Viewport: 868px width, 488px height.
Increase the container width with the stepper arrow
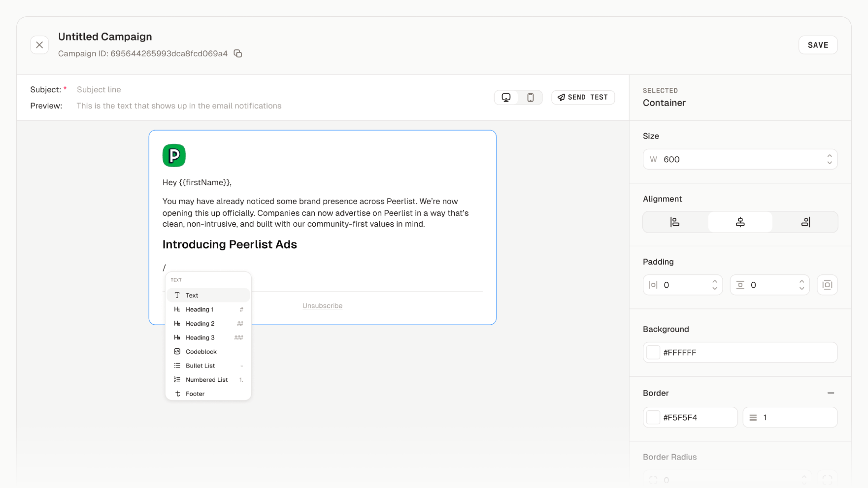tap(829, 156)
